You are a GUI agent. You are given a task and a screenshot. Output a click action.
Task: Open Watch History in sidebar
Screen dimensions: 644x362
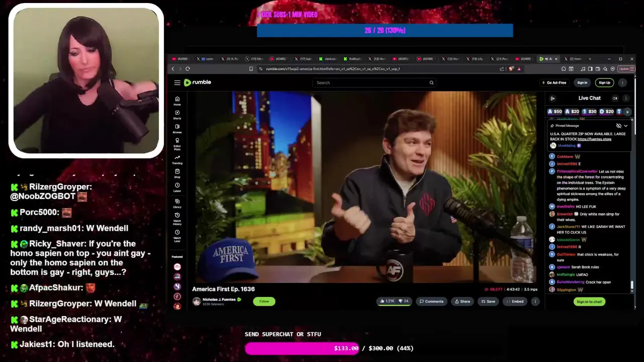(177, 219)
